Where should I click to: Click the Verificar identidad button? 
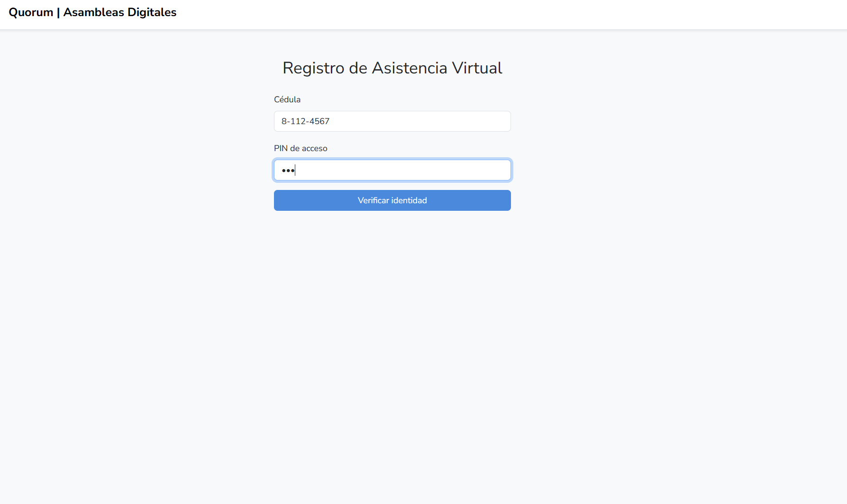(x=392, y=200)
